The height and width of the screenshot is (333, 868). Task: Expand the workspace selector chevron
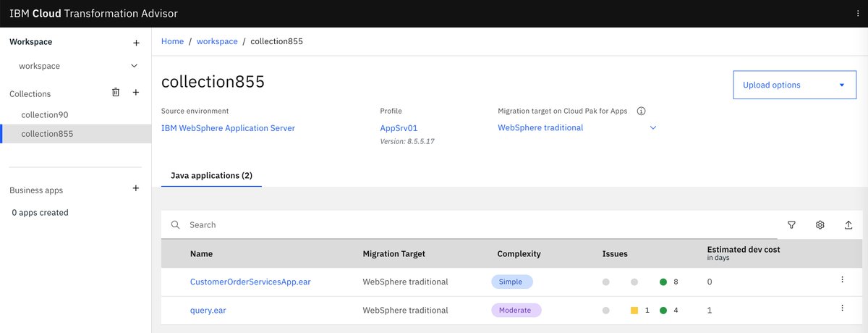pyautogui.click(x=134, y=66)
